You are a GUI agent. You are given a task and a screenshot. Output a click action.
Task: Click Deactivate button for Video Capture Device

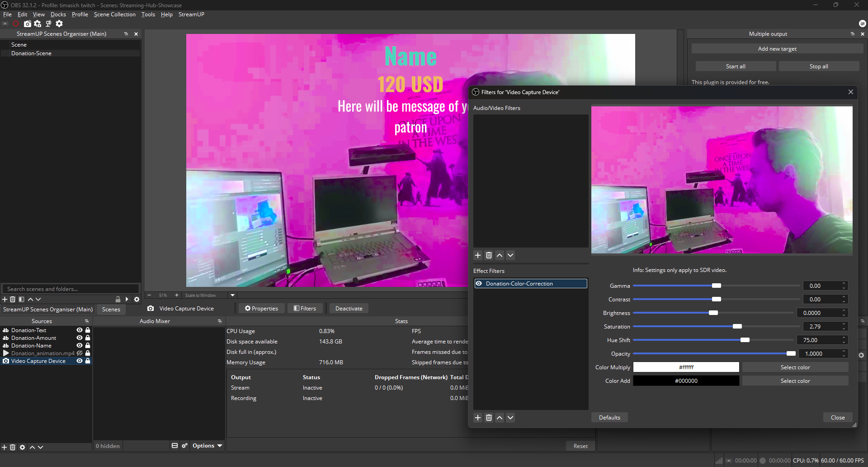click(x=349, y=309)
